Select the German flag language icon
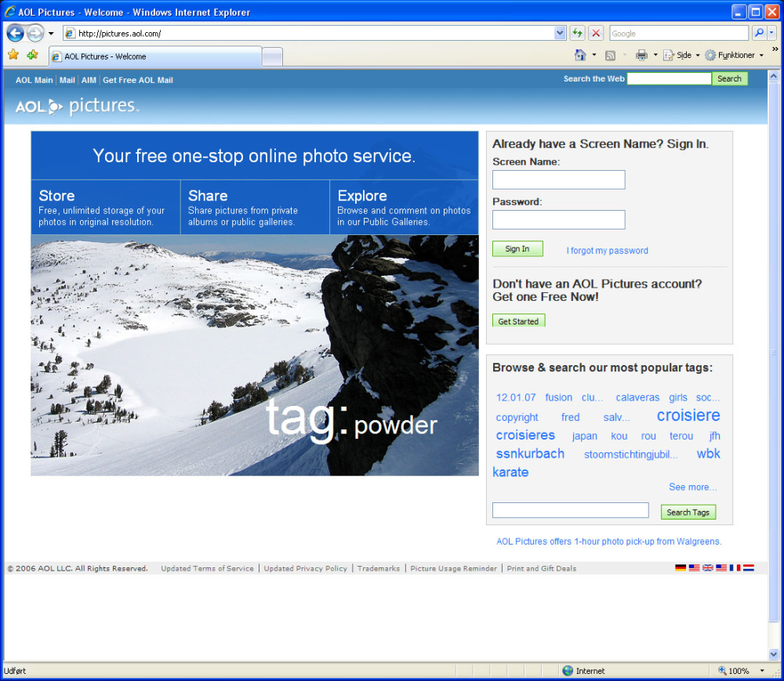 click(680, 567)
